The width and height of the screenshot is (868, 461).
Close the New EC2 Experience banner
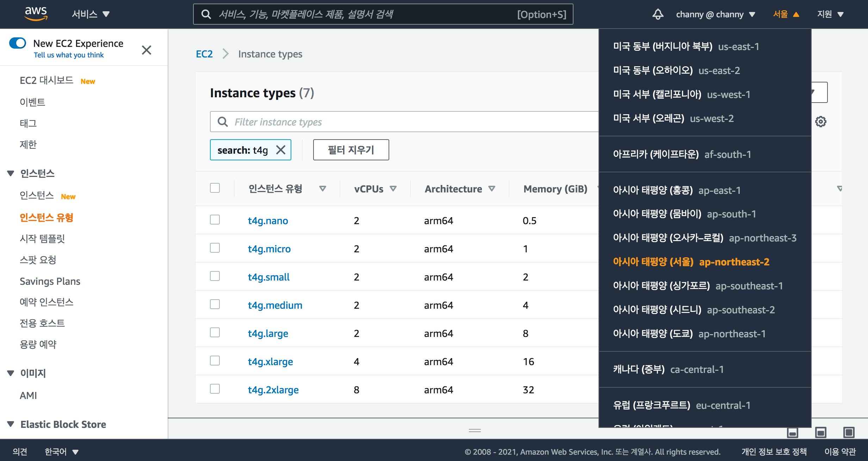click(147, 50)
